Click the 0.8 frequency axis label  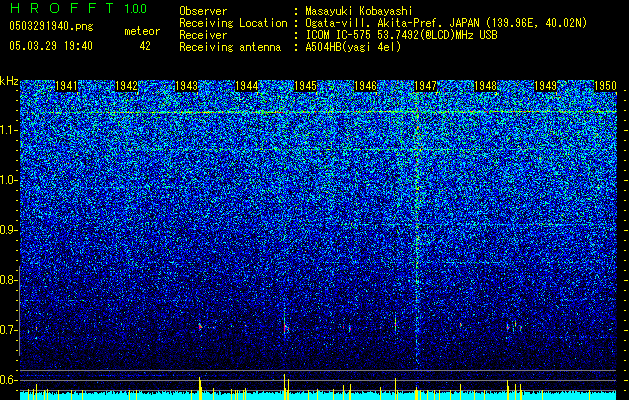pyautogui.click(x=8, y=280)
